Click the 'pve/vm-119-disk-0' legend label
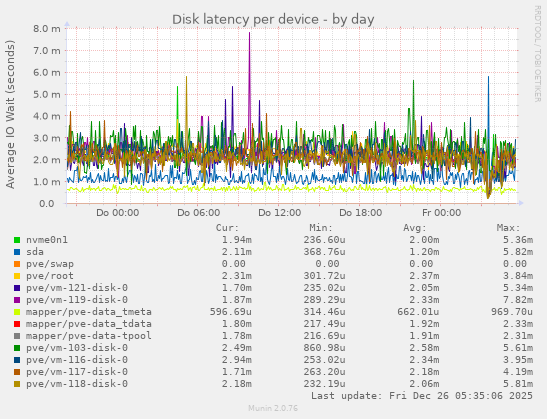 pos(77,300)
